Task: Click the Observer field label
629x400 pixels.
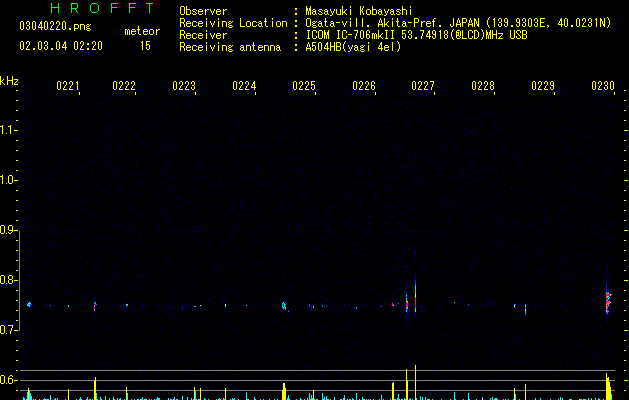Action: [x=203, y=11]
